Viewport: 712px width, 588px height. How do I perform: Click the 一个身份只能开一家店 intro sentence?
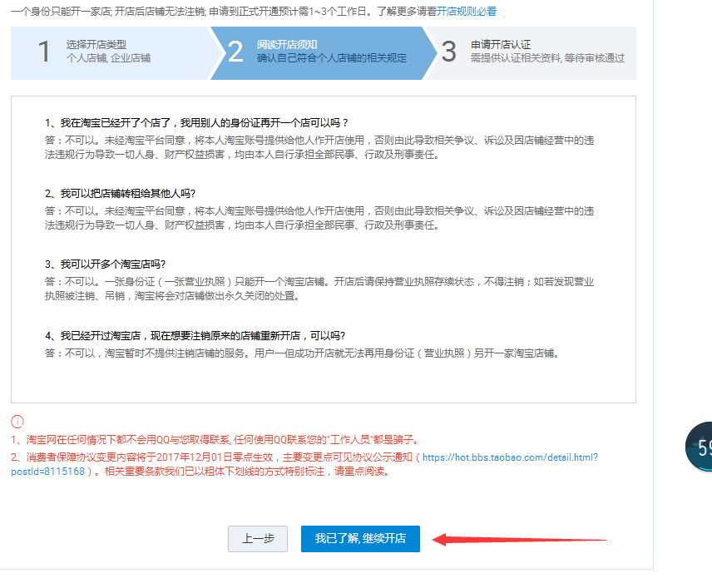[223, 12]
